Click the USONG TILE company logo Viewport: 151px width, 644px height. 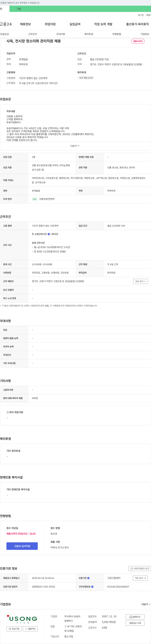coord(22,619)
